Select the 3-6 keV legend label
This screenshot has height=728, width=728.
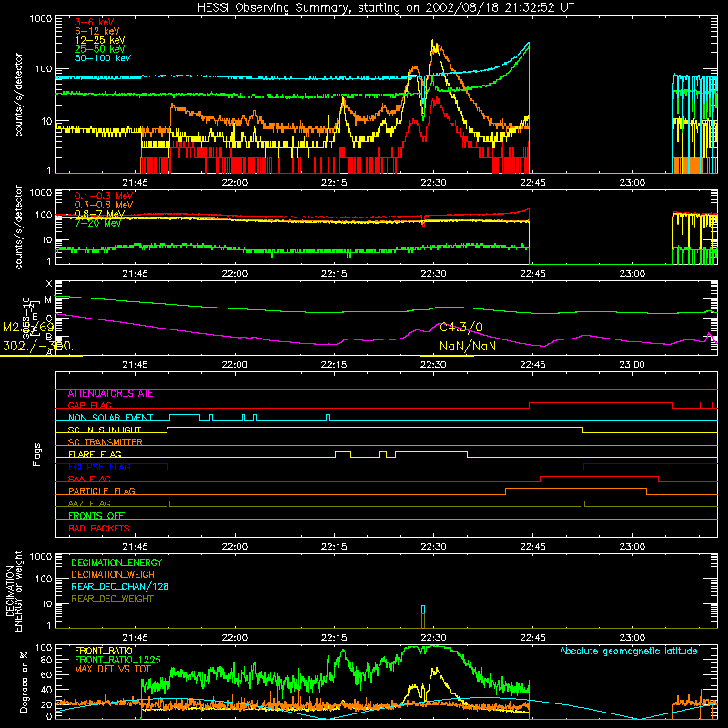[x=95, y=22]
